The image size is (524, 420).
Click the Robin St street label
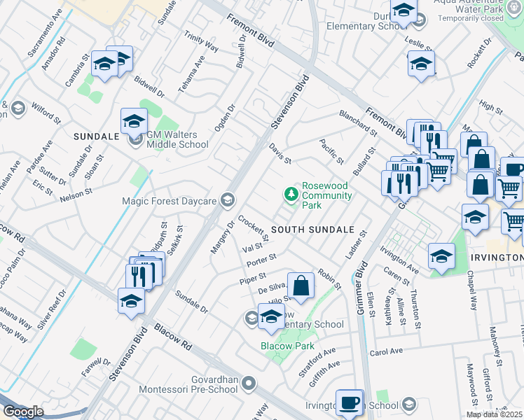click(329, 279)
